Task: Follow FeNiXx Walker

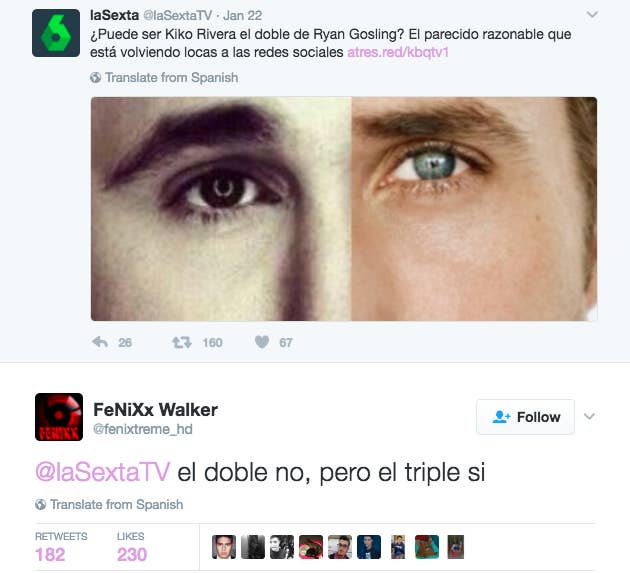Action: point(526,417)
